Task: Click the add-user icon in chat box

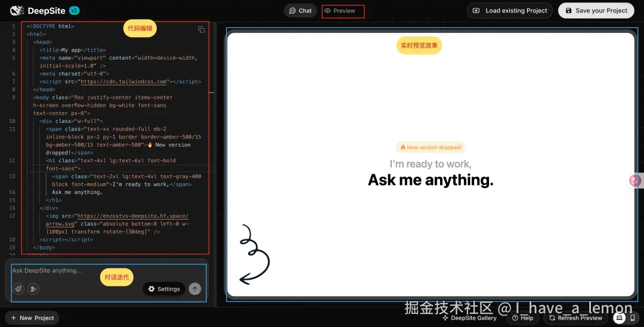Action: coord(33,289)
